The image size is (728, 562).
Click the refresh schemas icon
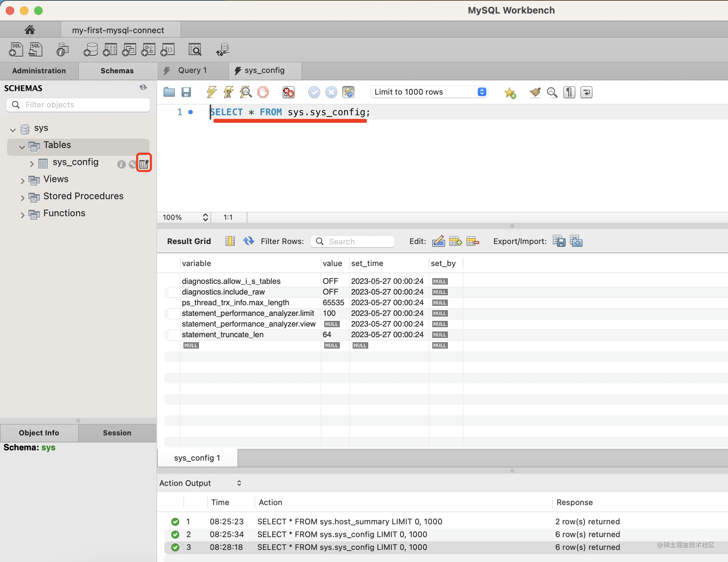coord(143,88)
